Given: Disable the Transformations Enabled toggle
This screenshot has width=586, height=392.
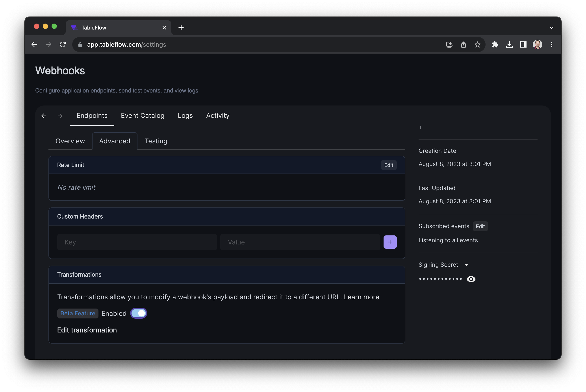Looking at the screenshot, I should tap(139, 313).
